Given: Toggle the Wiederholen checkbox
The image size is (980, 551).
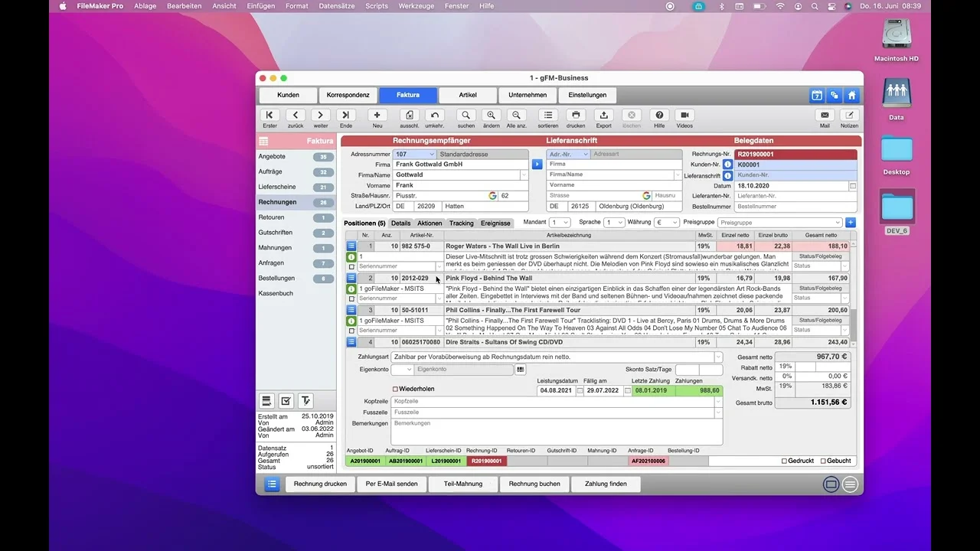Looking at the screenshot, I should (395, 389).
